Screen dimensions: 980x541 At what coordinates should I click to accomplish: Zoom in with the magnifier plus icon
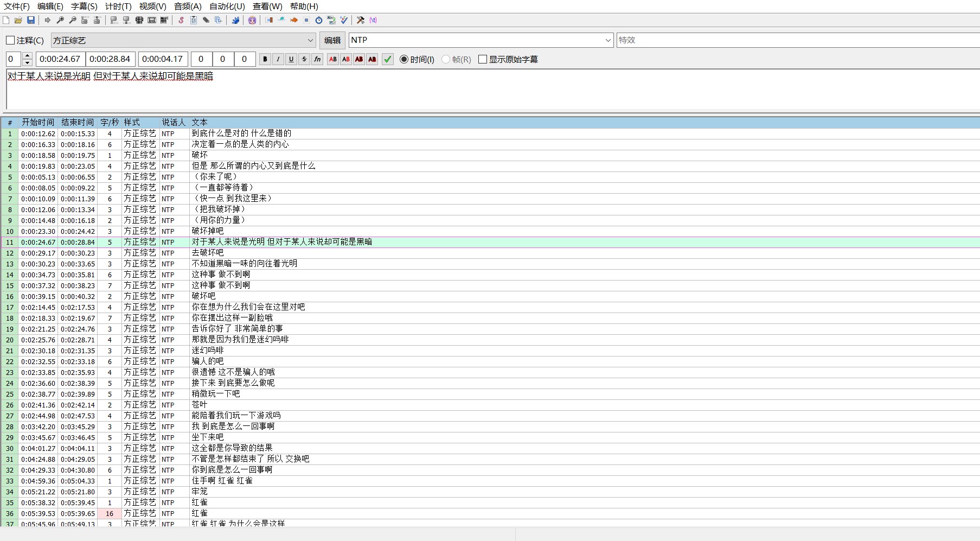[60, 20]
